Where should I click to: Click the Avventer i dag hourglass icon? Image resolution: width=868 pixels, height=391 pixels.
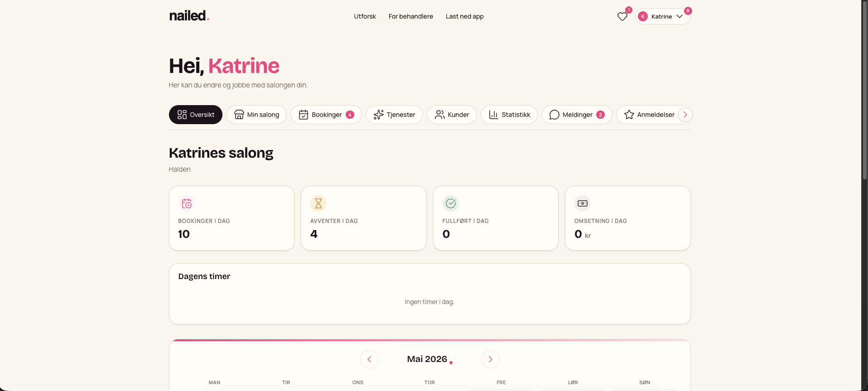point(318,203)
